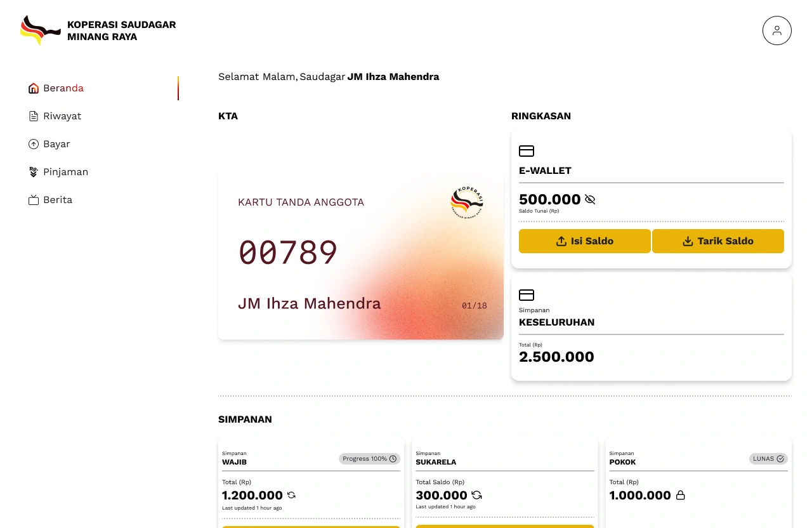
Task: Click the 'Saldo Tunai (Rp)' label
Action: pyautogui.click(x=539, y=211)
